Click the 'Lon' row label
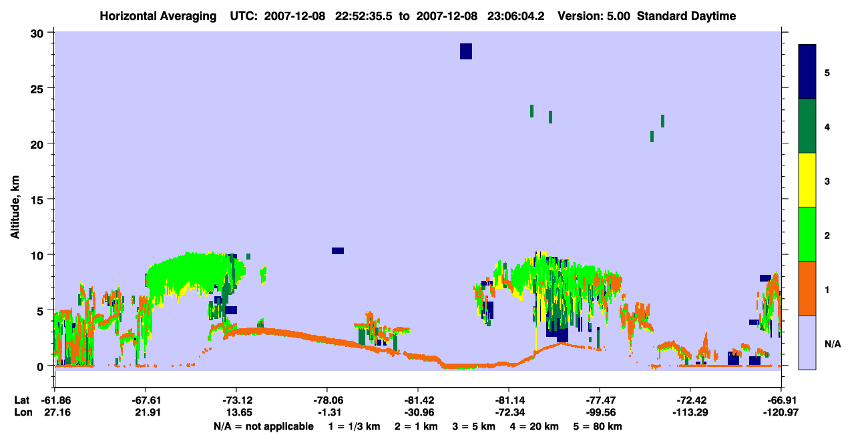 22,412
